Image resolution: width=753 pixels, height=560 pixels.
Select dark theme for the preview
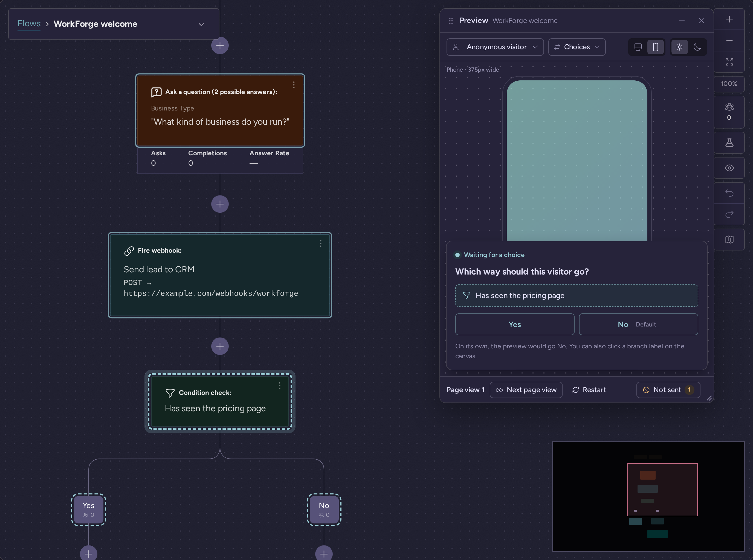click(697, 47)
